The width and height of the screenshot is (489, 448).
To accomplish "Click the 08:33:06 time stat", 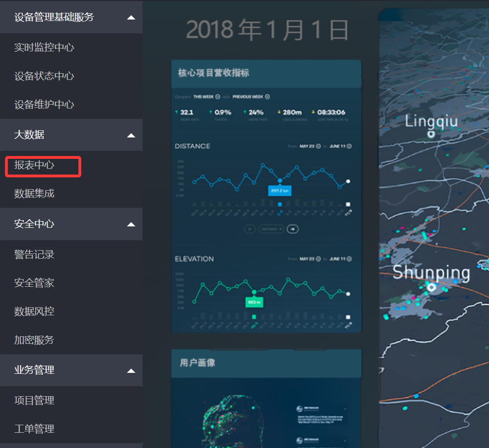I will coord(330,115).
